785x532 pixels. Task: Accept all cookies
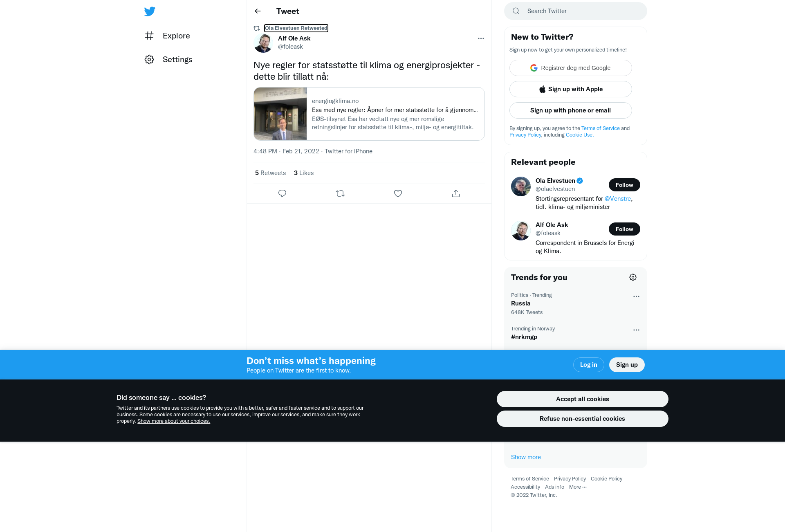pos(582,399)
